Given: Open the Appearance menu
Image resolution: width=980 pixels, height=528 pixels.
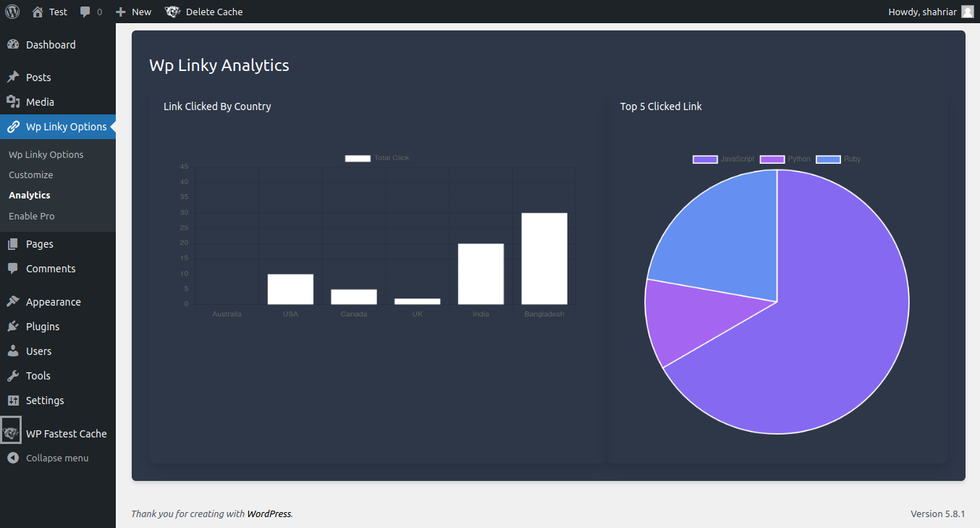Looking at the screenshot, I should (58, 302).
